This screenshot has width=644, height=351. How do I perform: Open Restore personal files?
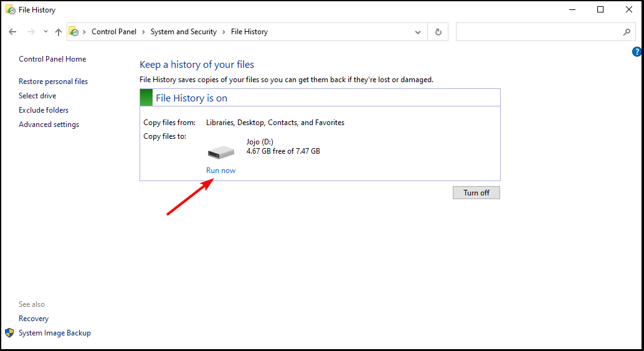54,82
